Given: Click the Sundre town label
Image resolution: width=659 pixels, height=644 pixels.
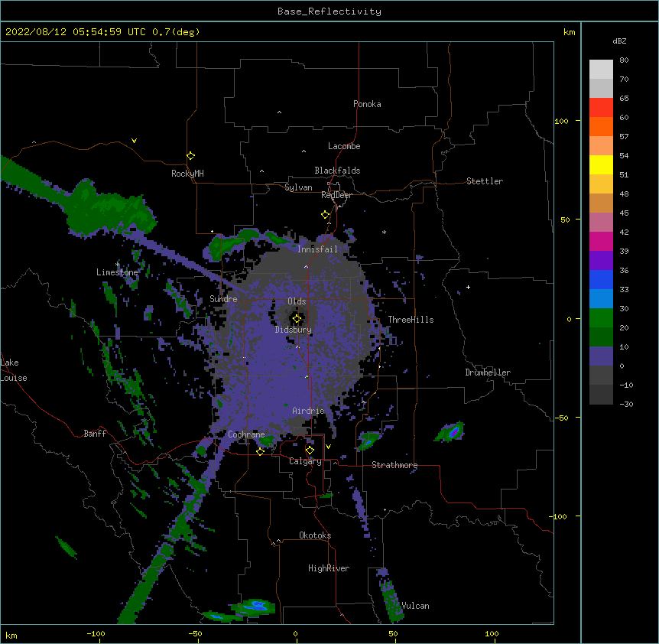Looking at the screenshot, I should [x=223, y=299].
